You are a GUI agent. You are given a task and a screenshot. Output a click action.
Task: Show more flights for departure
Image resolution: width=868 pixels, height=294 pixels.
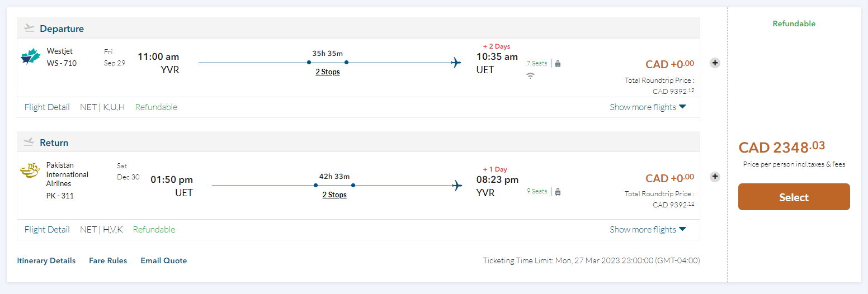(x=648, y=107)
